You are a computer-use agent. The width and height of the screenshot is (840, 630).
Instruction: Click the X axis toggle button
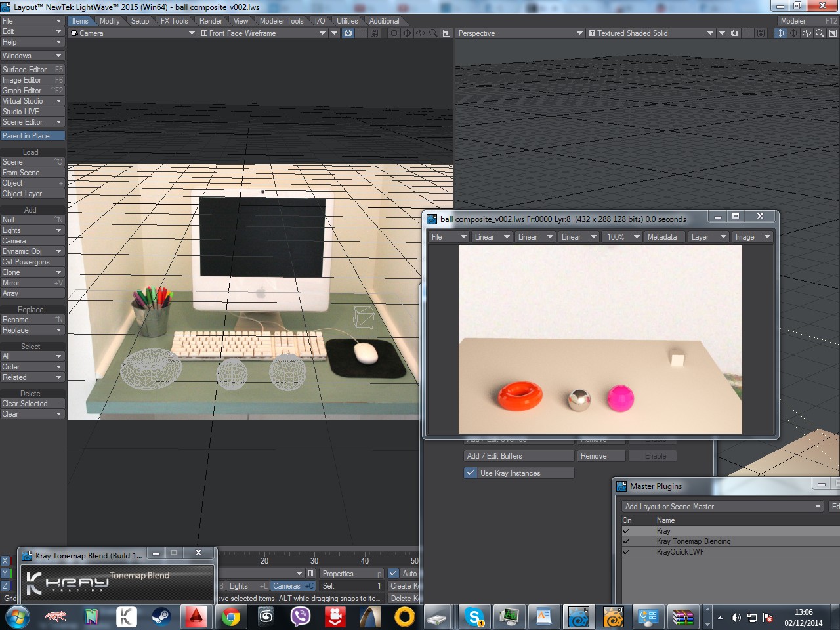(x=5, y=561)
